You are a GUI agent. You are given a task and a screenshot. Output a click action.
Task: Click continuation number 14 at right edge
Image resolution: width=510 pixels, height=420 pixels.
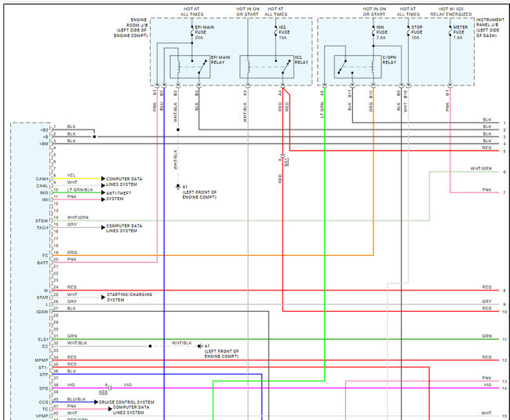pos(505,389)
